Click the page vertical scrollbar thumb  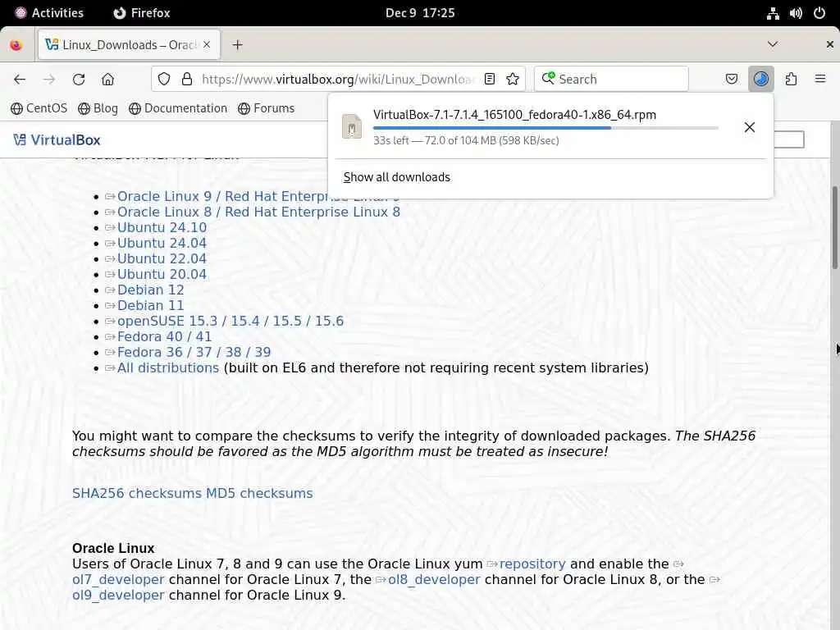pyautogui.click(x=834, y=228)
